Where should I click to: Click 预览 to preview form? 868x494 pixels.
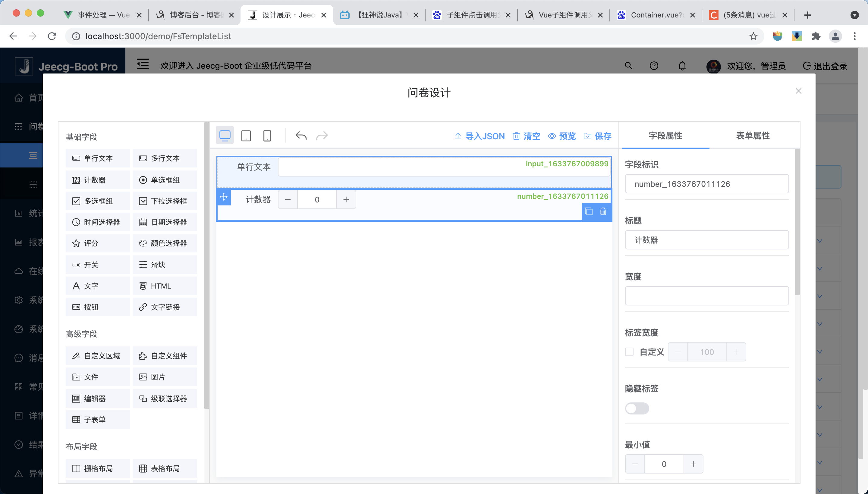[562, 136]
